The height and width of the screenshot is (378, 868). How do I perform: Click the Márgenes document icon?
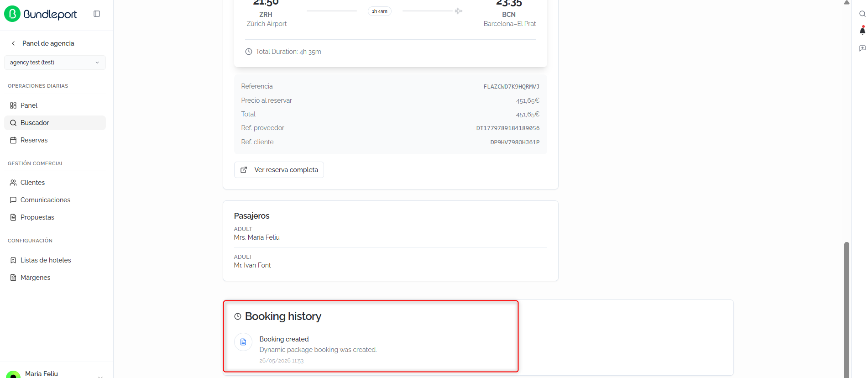click(x=13, y=278)
